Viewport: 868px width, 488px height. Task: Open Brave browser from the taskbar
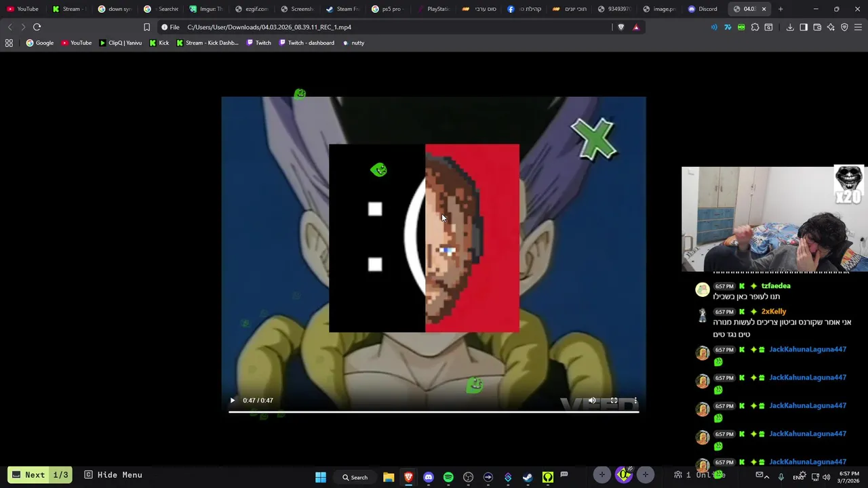click(x=408, y=477)
